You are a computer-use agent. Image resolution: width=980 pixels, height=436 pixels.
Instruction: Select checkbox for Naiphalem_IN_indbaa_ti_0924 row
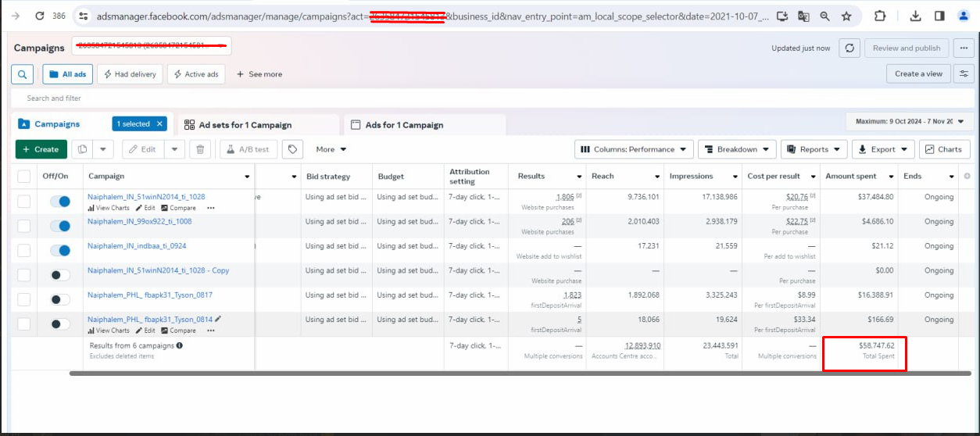click(24, 250)
